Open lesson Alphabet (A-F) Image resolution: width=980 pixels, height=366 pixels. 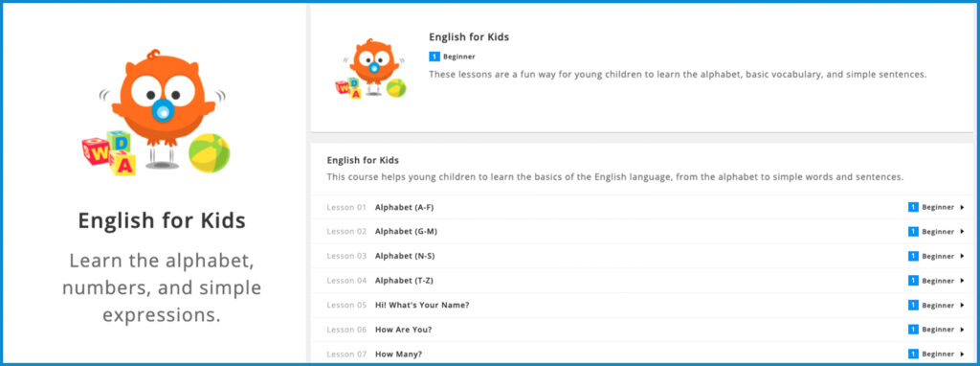(404, 207)
